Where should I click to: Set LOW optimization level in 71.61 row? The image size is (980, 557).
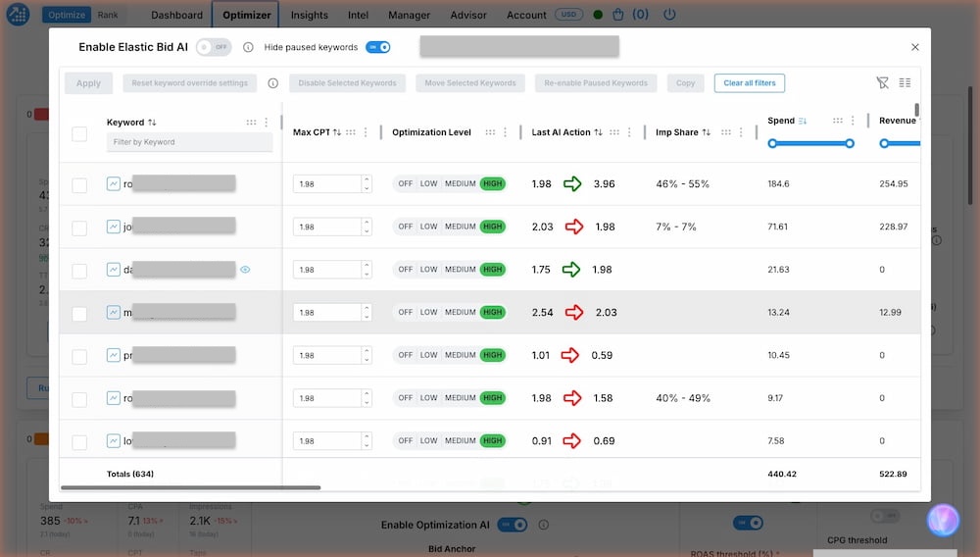pyautogui.click(x=429, y=227)
